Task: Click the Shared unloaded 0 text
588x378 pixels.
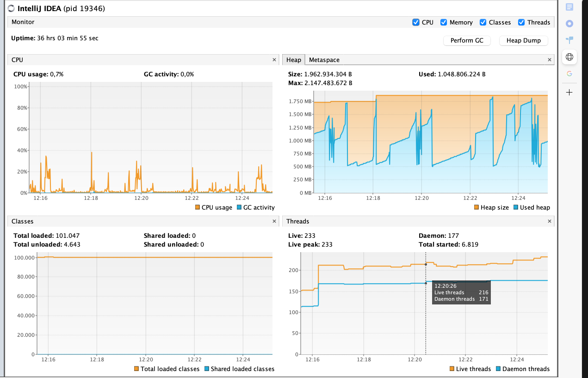Action: pos(173,244)
